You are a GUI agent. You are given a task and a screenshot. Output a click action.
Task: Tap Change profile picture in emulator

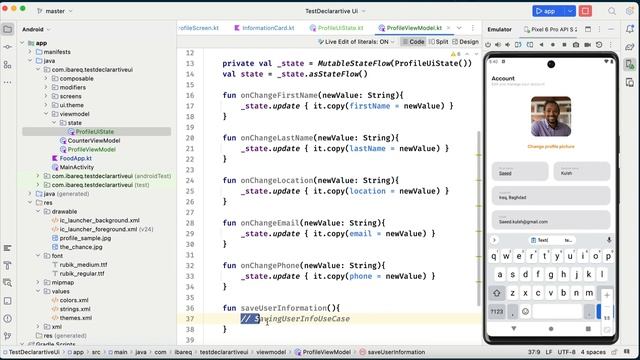pos(551,147)
